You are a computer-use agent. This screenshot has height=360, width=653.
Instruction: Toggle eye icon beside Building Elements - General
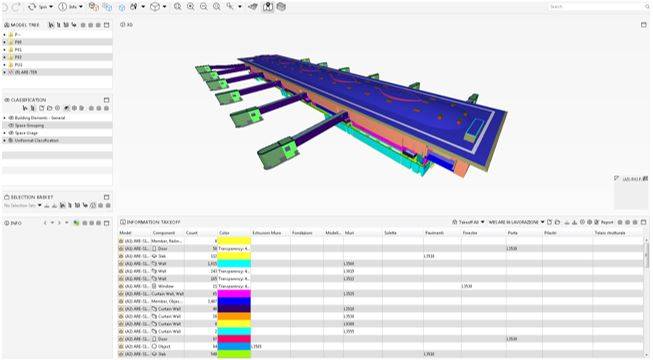click(x=11, y=118)
